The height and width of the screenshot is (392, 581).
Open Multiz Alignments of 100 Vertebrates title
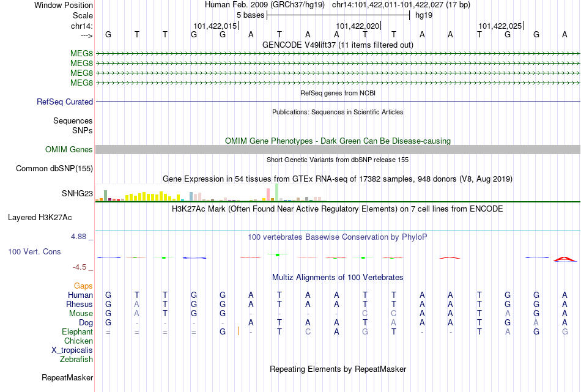[x=338, y=278]
